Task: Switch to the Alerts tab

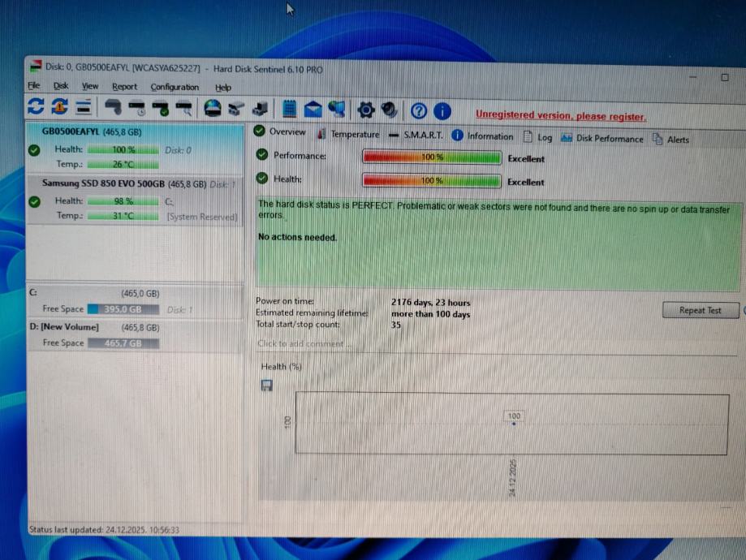Action: pos(671,140)
